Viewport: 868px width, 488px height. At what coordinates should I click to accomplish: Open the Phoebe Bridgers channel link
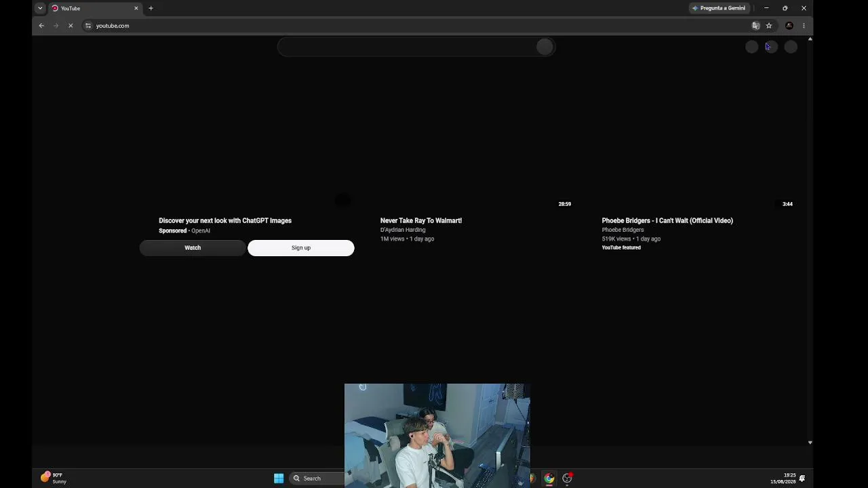click(623, 230)
